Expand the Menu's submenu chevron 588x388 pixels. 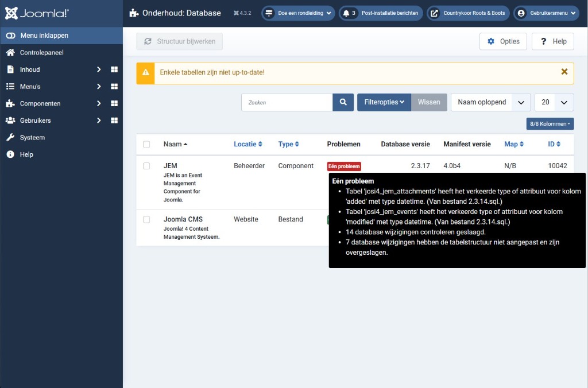(x=99, y=87)
